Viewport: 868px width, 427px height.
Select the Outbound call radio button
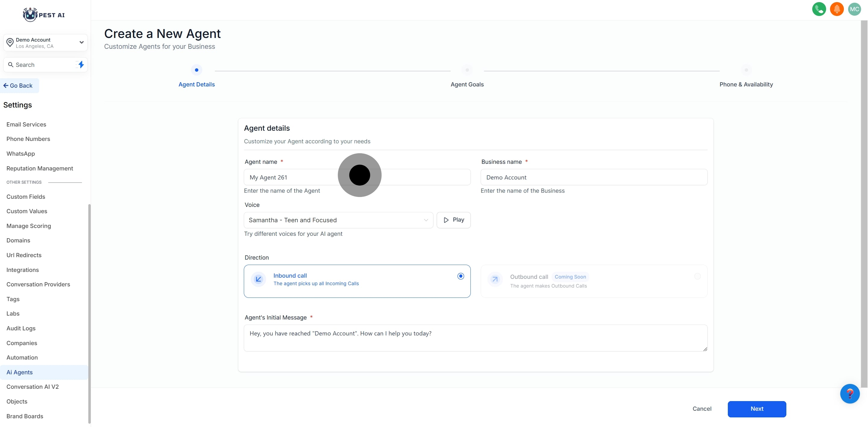[x=697, y=276]
